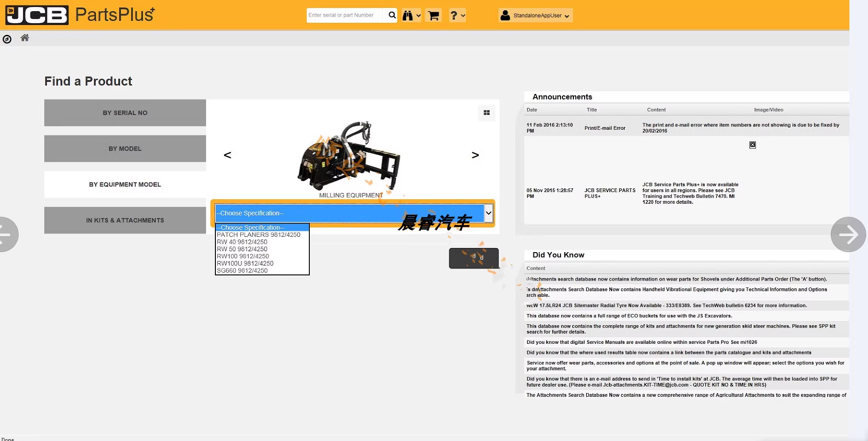Click the Did You Know Content header
Viewport: 868px width, 441px height.
[x=535, y=268]
